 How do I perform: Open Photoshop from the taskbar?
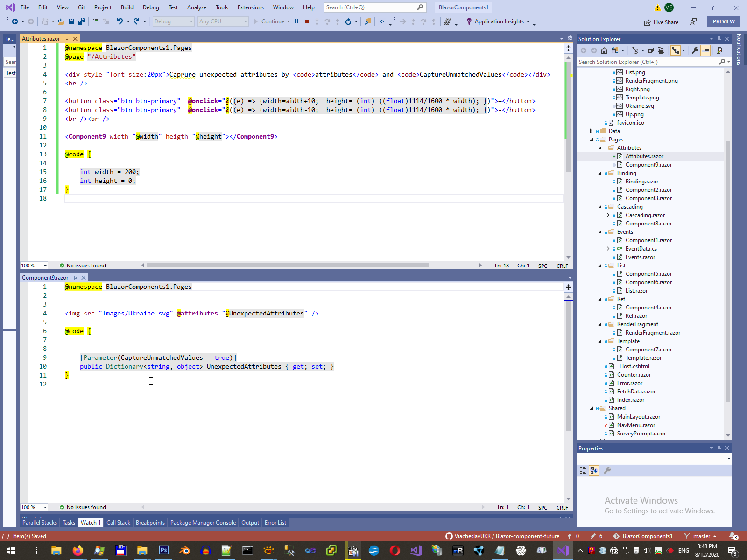(x=163, y=551)
